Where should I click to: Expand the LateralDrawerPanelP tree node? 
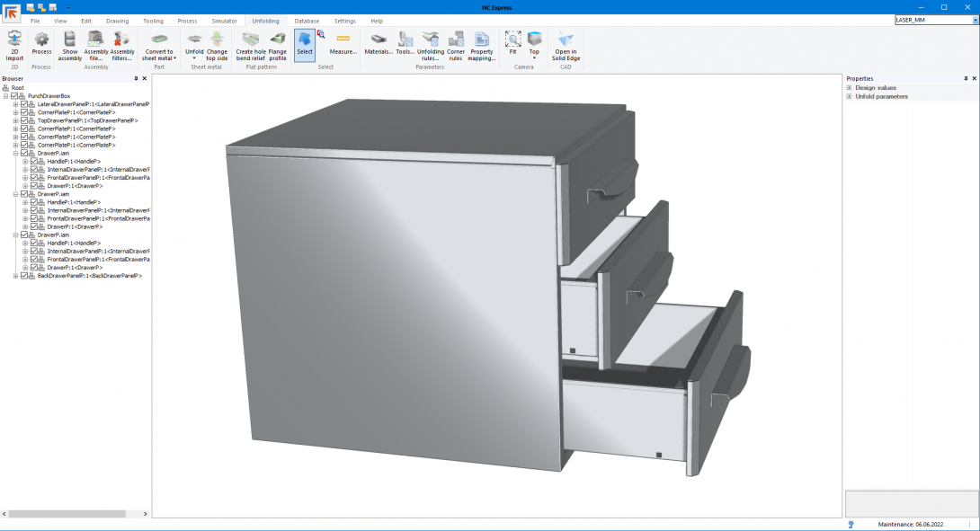15,104
